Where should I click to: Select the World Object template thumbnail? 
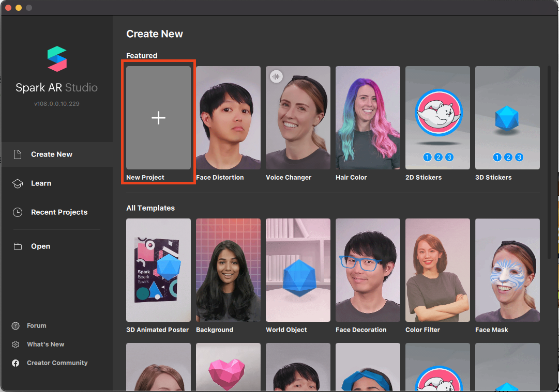[x=298, y=270]
